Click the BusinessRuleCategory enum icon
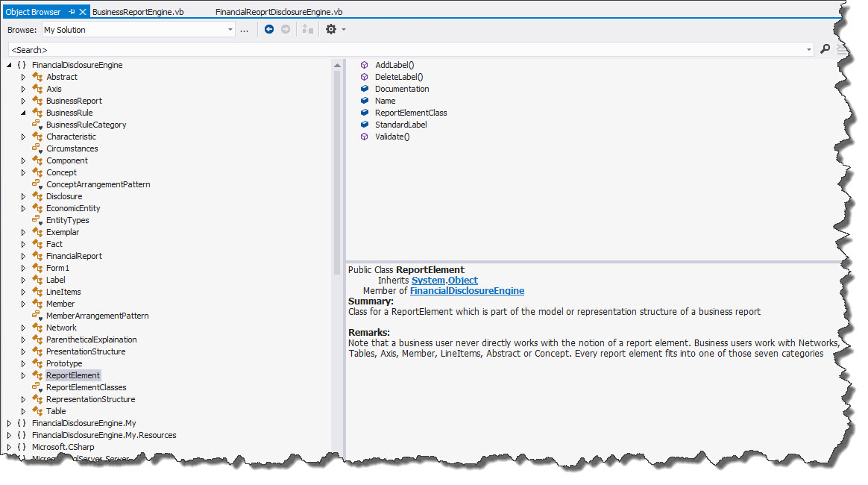 (37, 125)
